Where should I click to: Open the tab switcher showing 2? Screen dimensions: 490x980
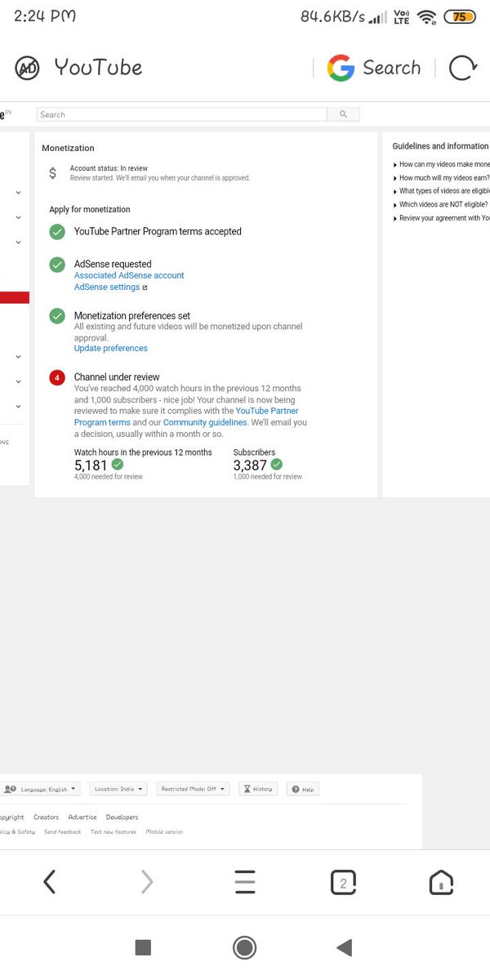(x=343, y=882)
